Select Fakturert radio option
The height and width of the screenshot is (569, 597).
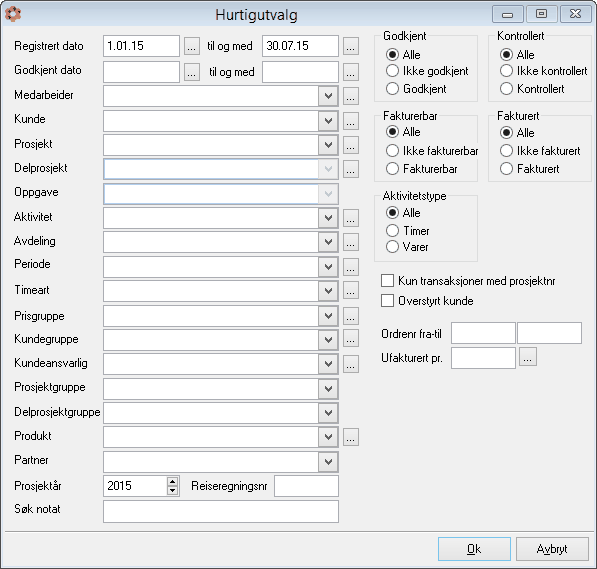(x=530, y=169)
